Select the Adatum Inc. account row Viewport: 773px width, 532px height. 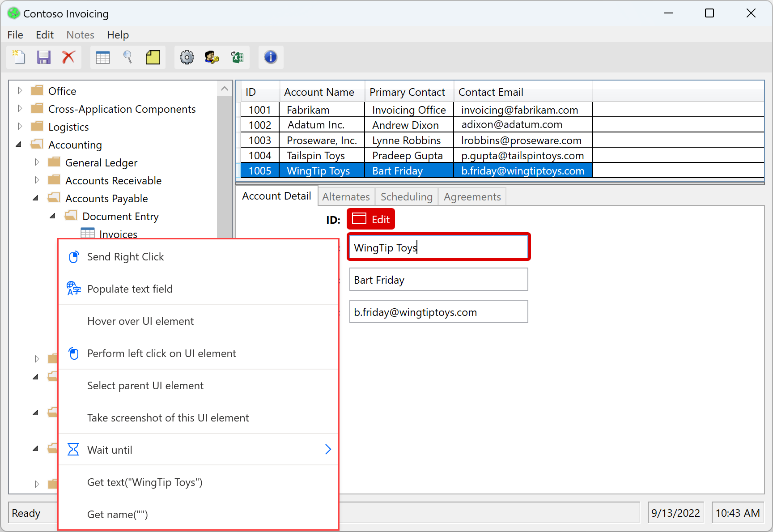coord(315,125)
